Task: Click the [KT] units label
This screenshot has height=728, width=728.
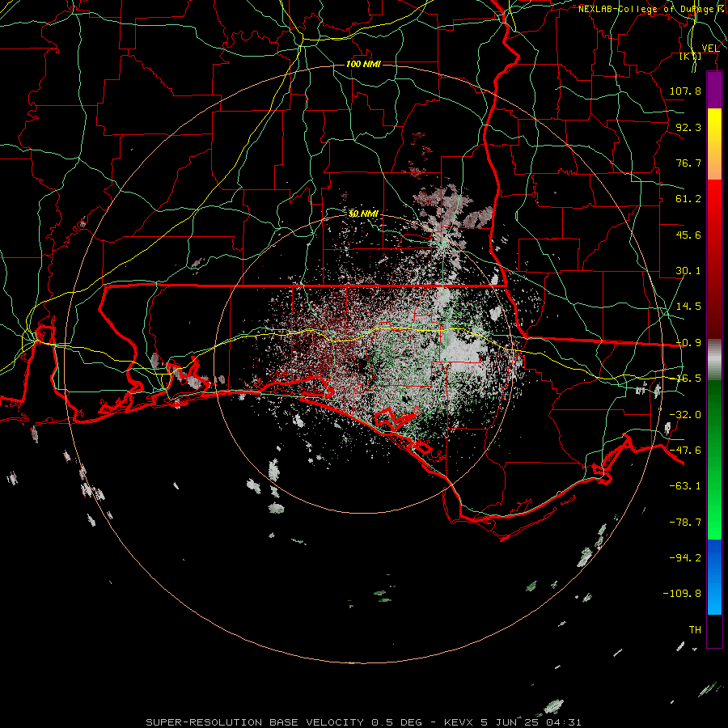Action: 691,56
